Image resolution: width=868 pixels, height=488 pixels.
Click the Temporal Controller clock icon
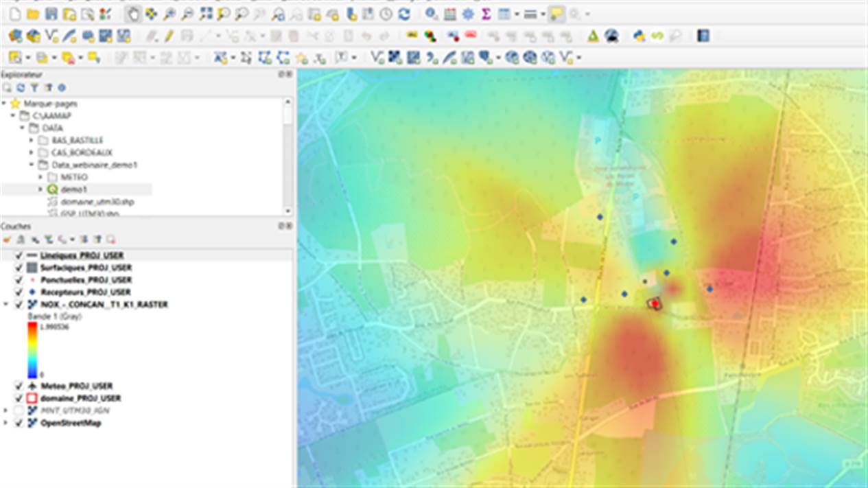tap(386, 14)
